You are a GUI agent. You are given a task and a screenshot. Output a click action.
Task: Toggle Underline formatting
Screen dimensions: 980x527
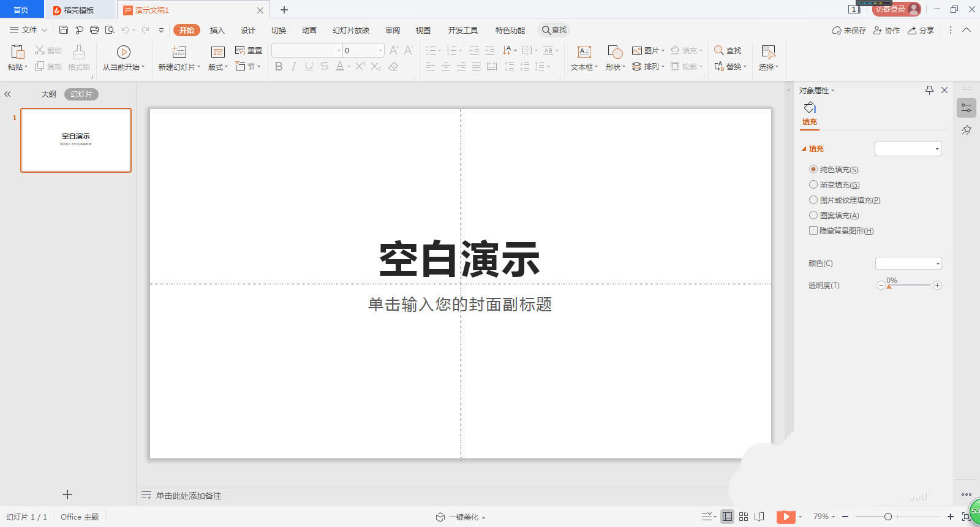click(x=309, y=66)
